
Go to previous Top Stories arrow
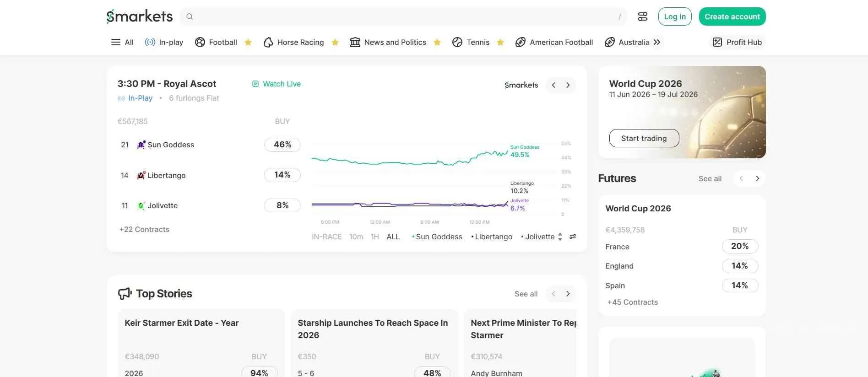(x=553, y=294)
